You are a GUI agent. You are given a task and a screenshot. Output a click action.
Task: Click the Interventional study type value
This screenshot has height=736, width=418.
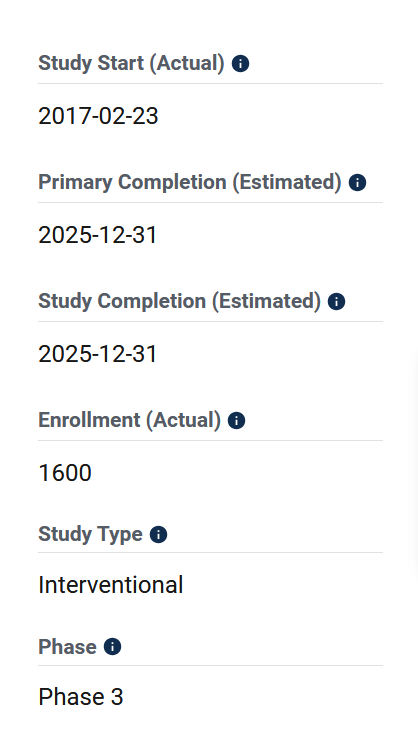click(111, 585)
